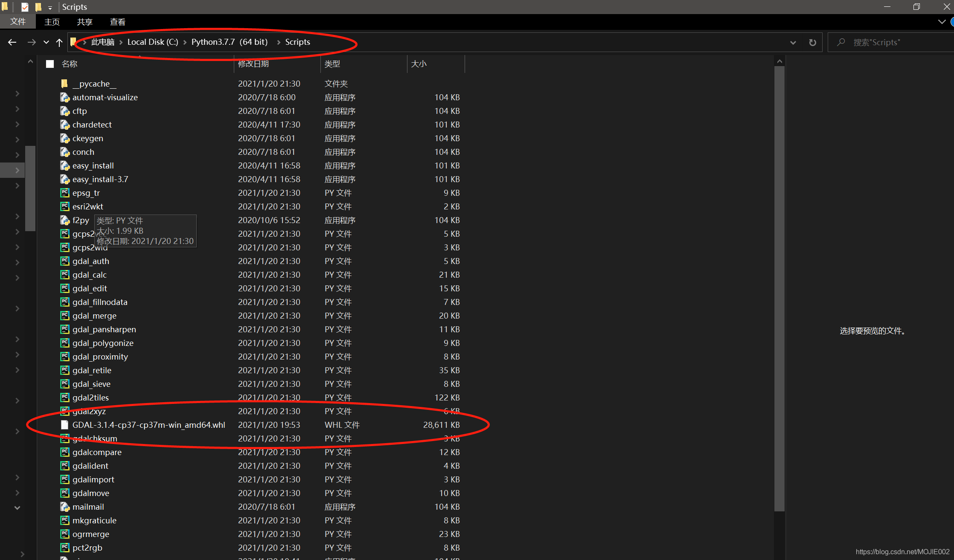Image resolution: width=954 pixels, height=560 pixels.
Task: Click the navigation pane scrollbar thumb
Action: coord(30,188)
